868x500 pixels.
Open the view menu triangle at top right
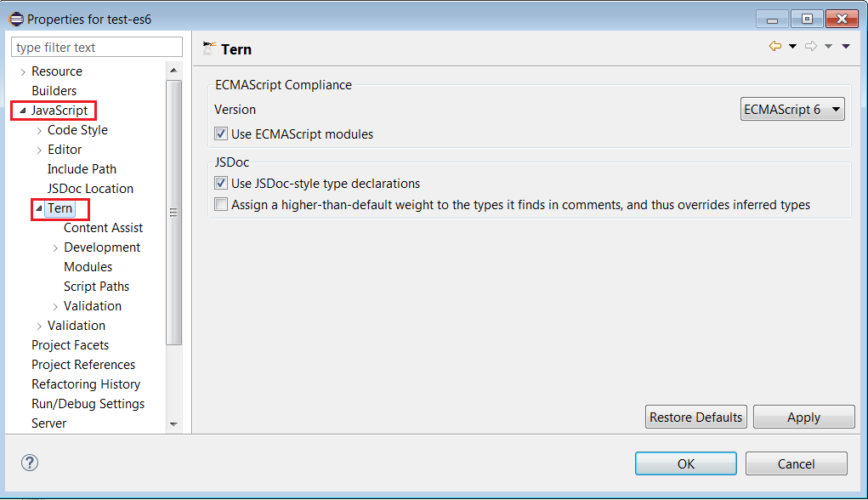(x=844, y=46)
